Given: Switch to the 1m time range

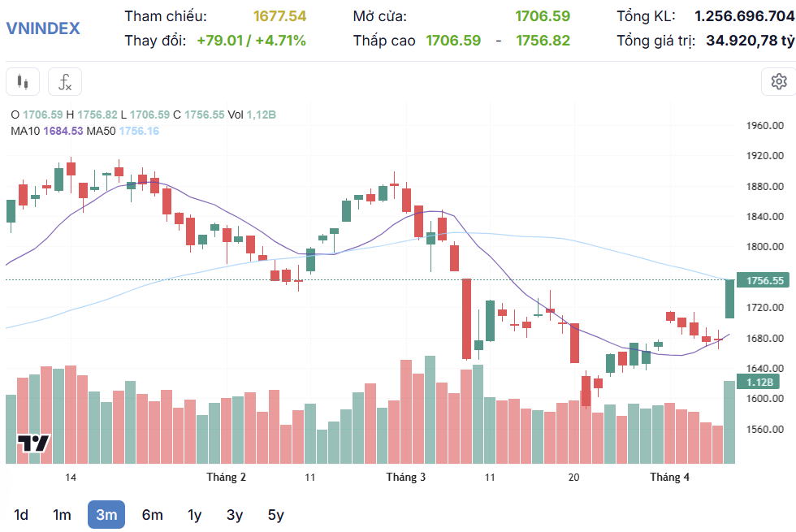Looking at the screenshot, I should tap(62, 515).
